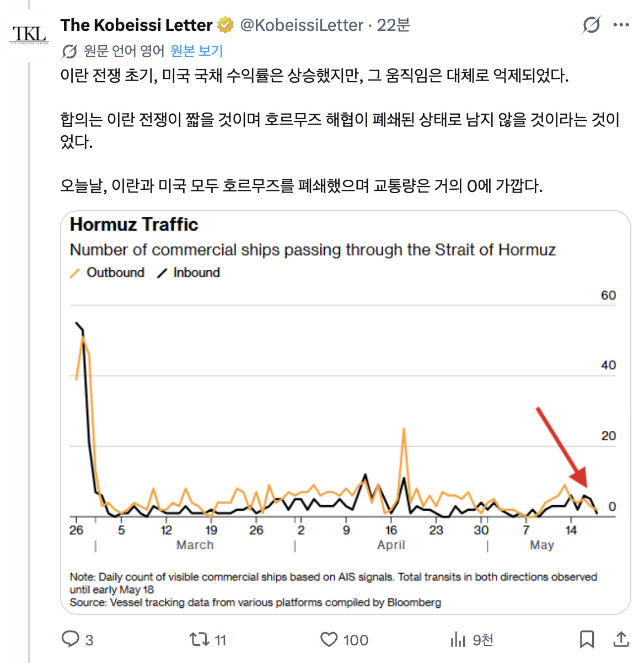The image size is (644, 663).
Task: Open the three-dot more options menu
Action: click(621, 25)
